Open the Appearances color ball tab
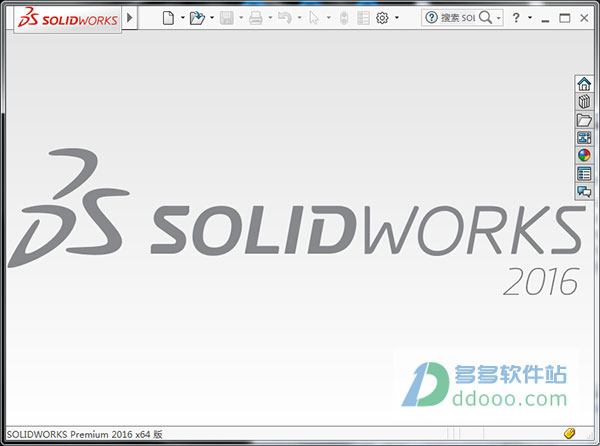Screen dimensions: 600x446 pyautogui.click(x=584, y=155)
